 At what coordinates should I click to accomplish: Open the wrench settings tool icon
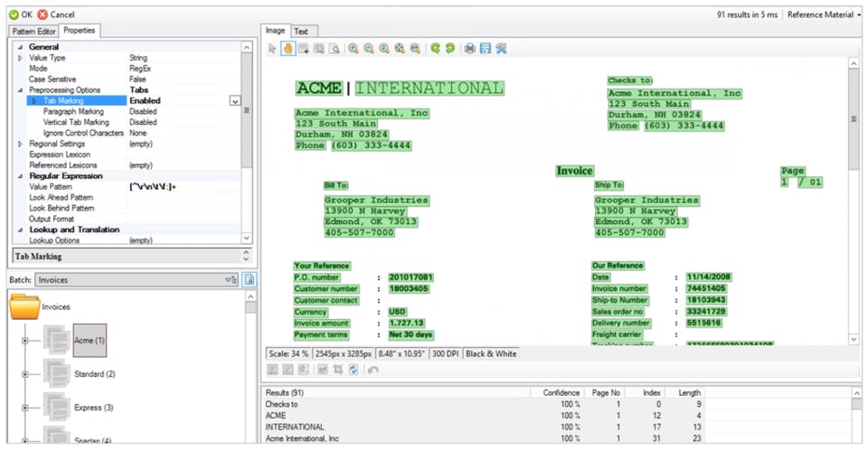pyautogui.click(x=502, y=49)
